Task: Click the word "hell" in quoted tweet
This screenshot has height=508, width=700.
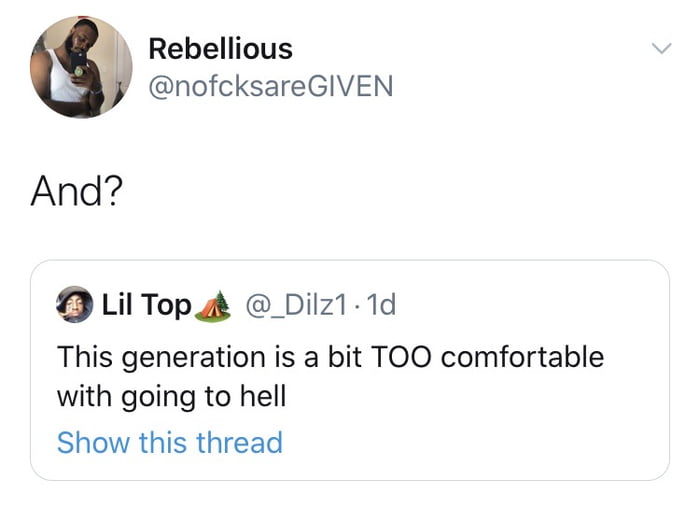Action: [x=261, y=396]
